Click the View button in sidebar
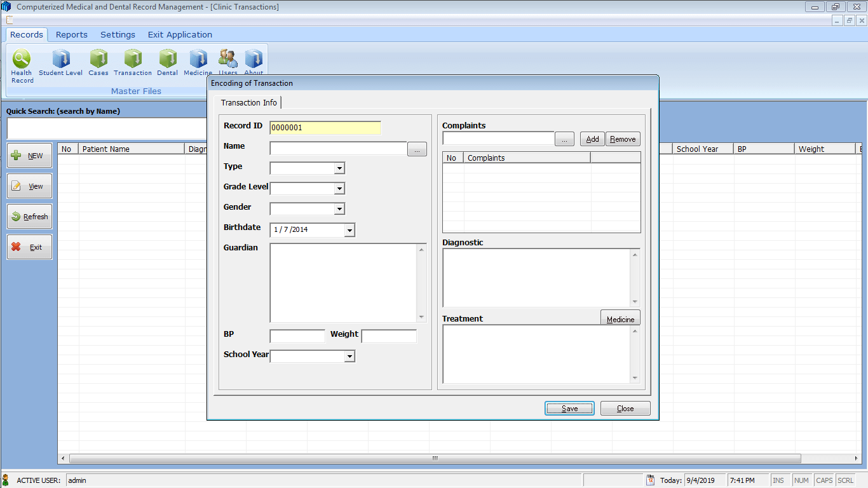 (x=29, y=186)
